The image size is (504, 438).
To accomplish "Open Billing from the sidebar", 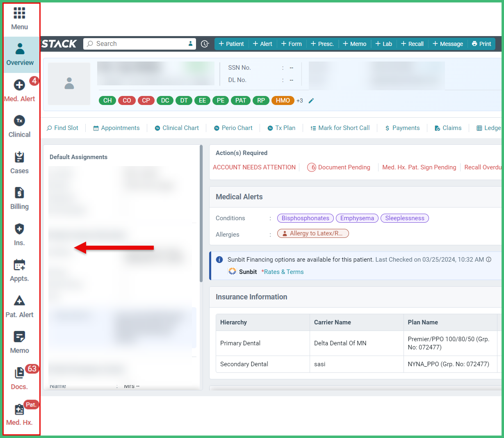I will [x=19, y=197].
